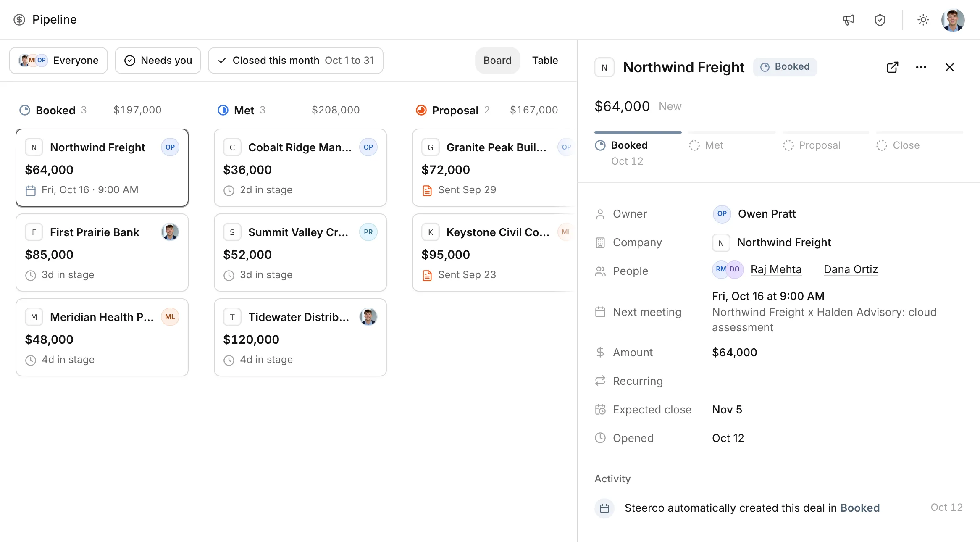Toggle the Needs you filter

click(x=158, y=61)
